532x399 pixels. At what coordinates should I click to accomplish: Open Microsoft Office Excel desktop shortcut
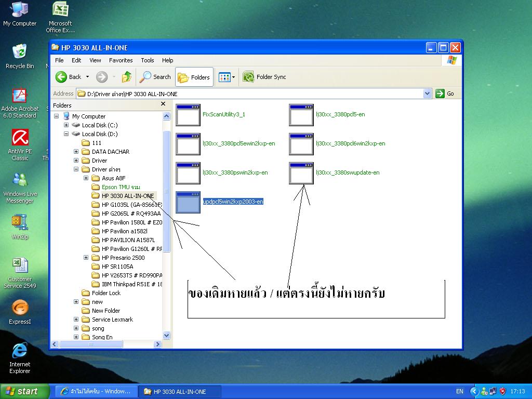(x=60, y=17)
